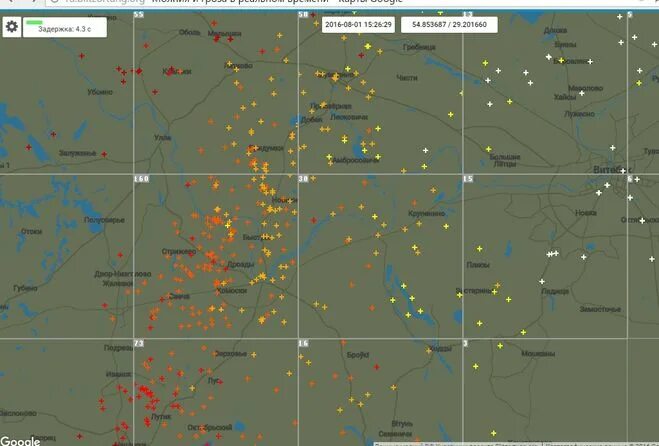Click the Амбросовичи village label
The width and height of the screenshot is (659, 446).
[x=355, y=160]
